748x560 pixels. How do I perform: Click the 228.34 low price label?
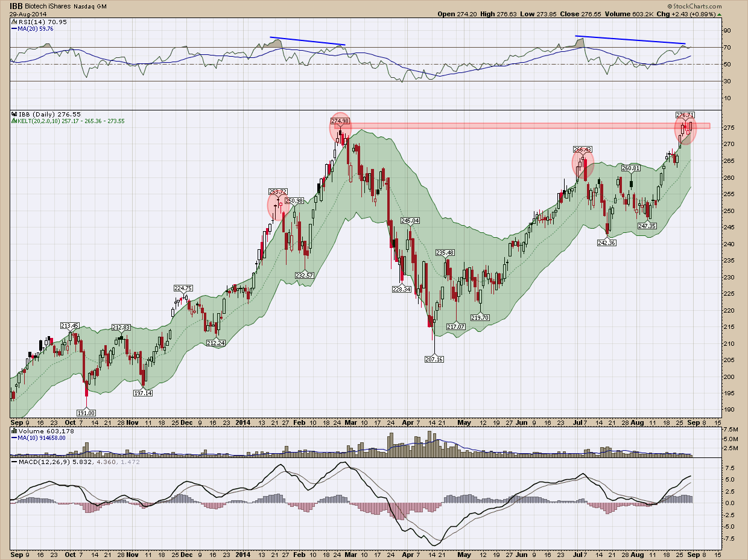pos(401,290)
